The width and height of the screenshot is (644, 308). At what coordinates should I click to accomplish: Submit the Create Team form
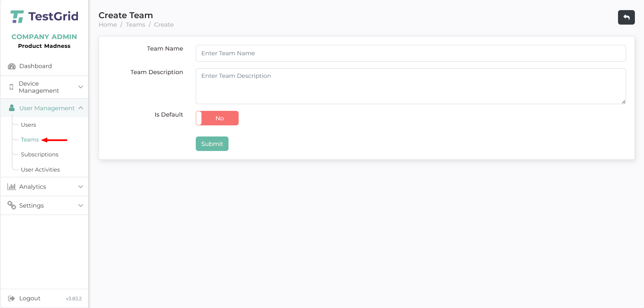point(212,144)
